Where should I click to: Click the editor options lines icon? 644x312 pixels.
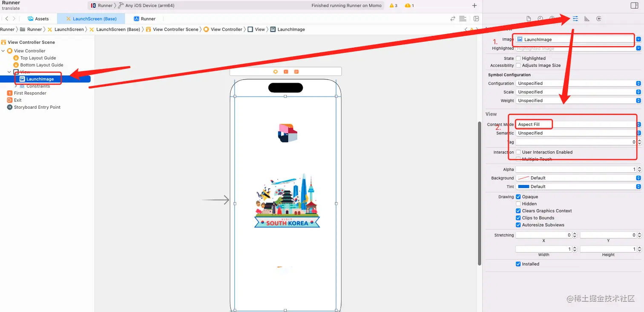[x=463, y=19]
